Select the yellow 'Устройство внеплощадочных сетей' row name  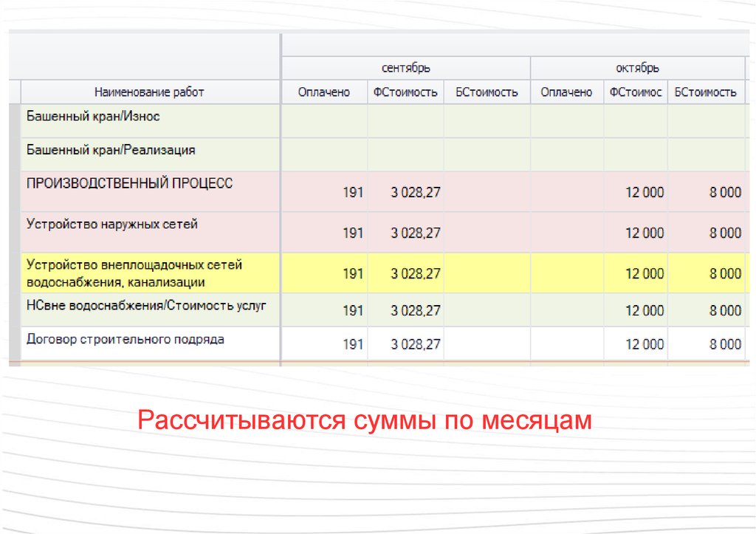[x=134, y=273]
